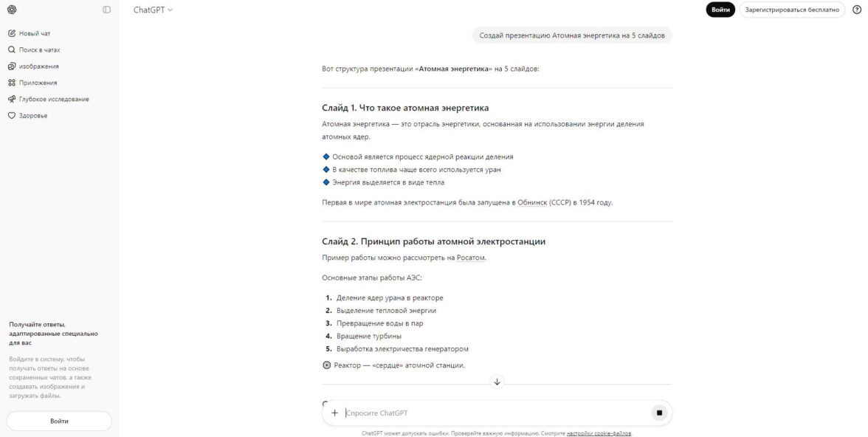Open the Росатом link in slide 2
This screenshot has height=437, width=868.
pos(471,258)
